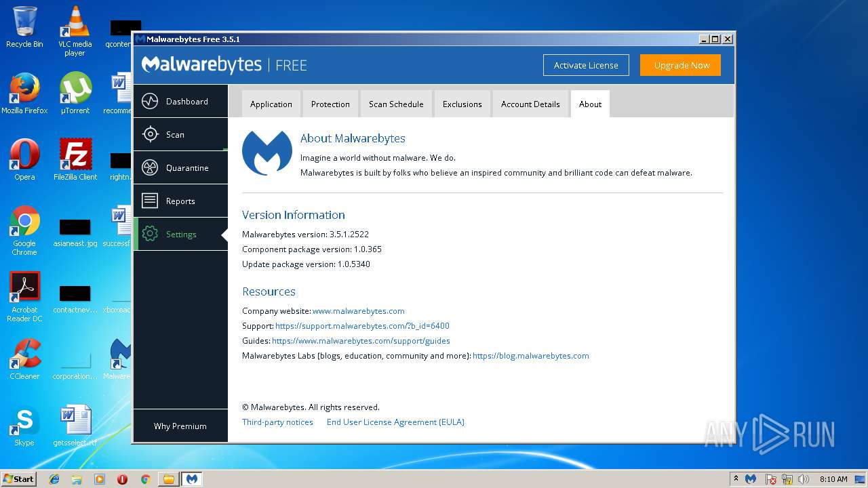Click the Activate License button

tap(586, 65)
